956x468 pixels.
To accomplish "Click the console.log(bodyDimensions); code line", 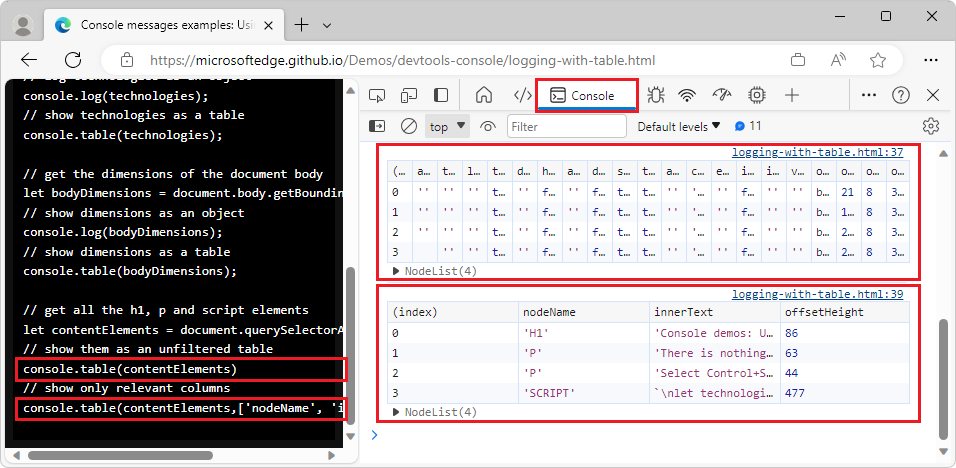I will click(123, 232).
